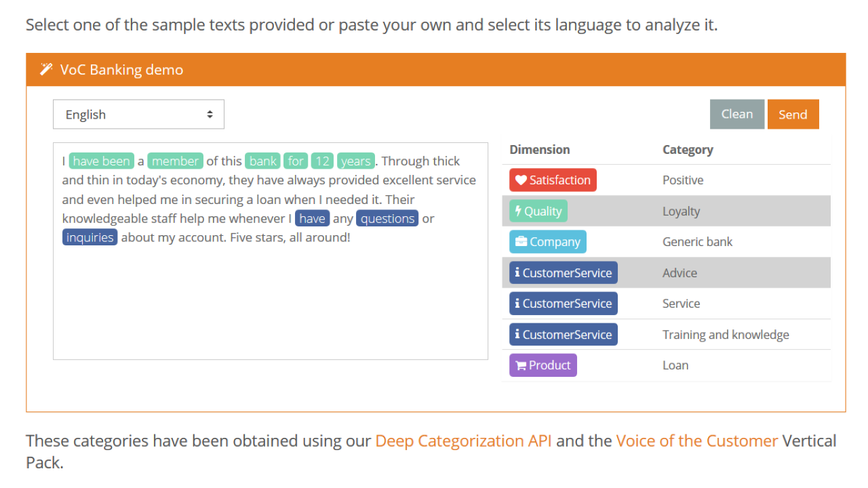Click the highlighted word "inquiries" in the text

[x=90, y=237]
